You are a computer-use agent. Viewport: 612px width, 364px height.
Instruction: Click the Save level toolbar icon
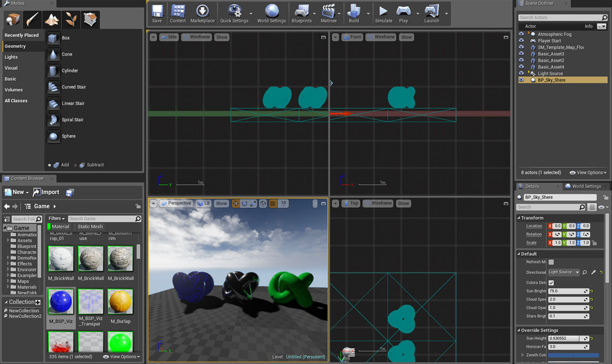point(157,12)
